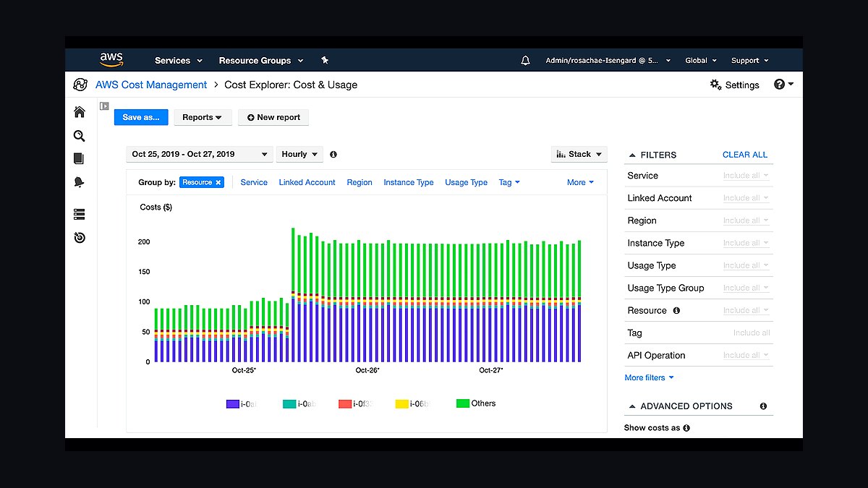Open Service filter Include all dropdown

[x=746, y=176]
